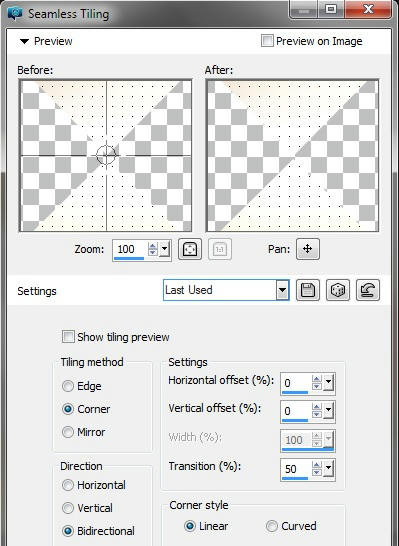Viewport: 399px width, 546px height.
Task: Click the Fit image to window icon
Action: pos(190,249)
